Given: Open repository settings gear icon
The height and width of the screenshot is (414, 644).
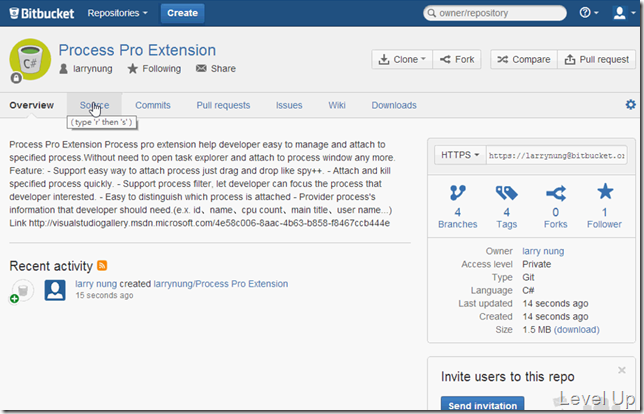Looking at the screenshot, I should (x=630, y=105).
